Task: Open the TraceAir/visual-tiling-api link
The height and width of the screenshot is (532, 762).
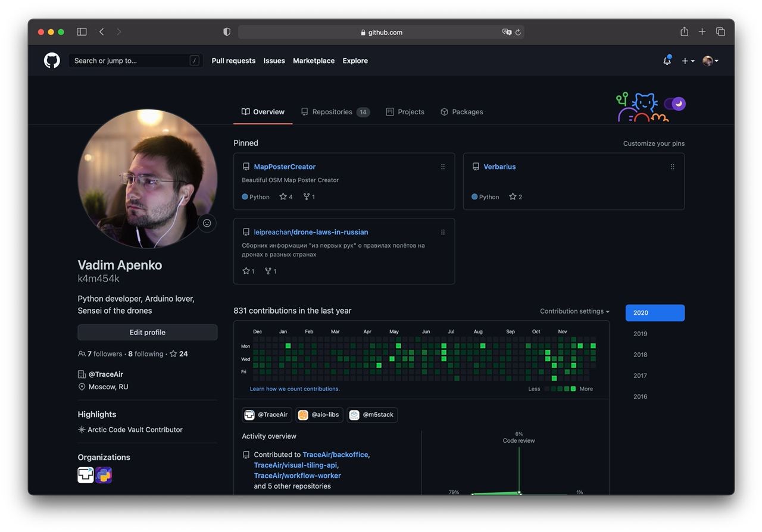Action: pos(295,465)
